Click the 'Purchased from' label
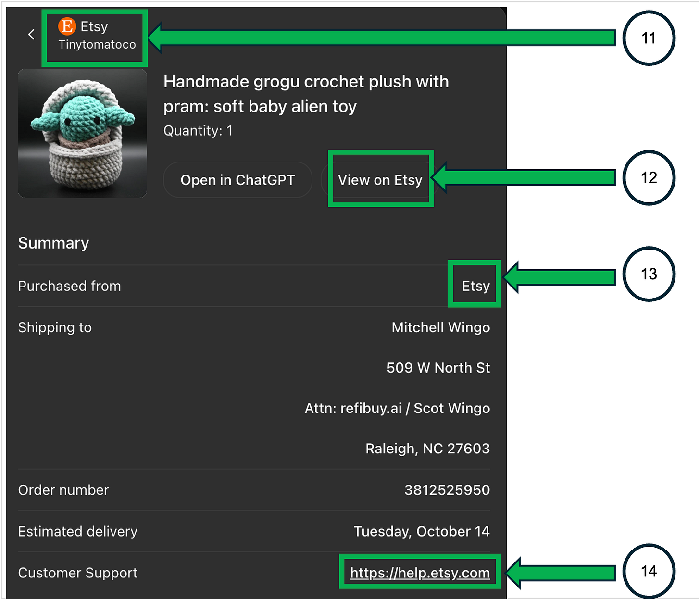 click(x=69, y=286)
